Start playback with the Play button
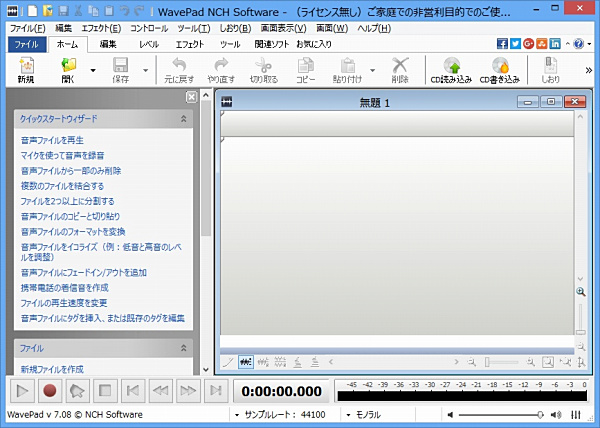Image resolution: width=600 pixels, height=428 pixels. pos(22,391)
